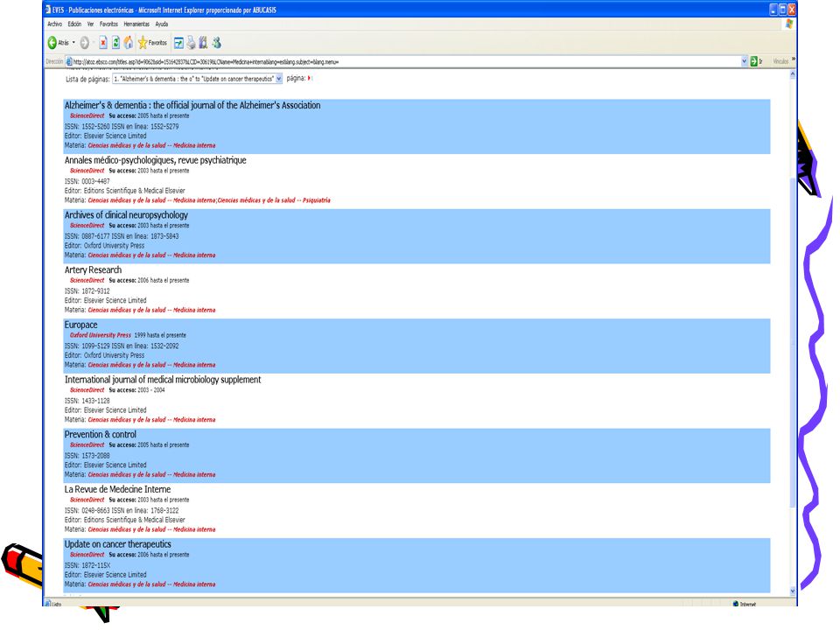Open International journal of medical microbiology supplement
840x630 pixels.
tap(163, 380)
